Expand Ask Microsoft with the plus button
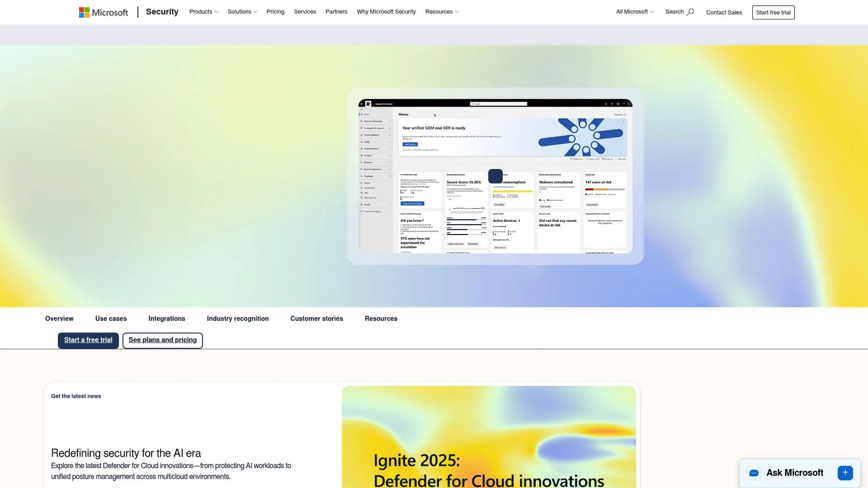 (x=845, y=473)
